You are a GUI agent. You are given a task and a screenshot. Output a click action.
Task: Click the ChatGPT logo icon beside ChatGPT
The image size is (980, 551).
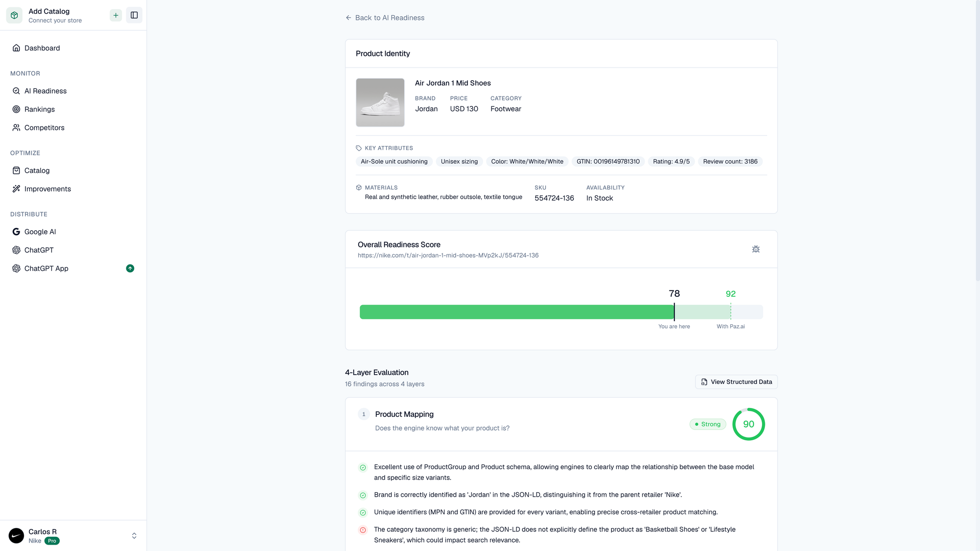[x=16, y=250]
